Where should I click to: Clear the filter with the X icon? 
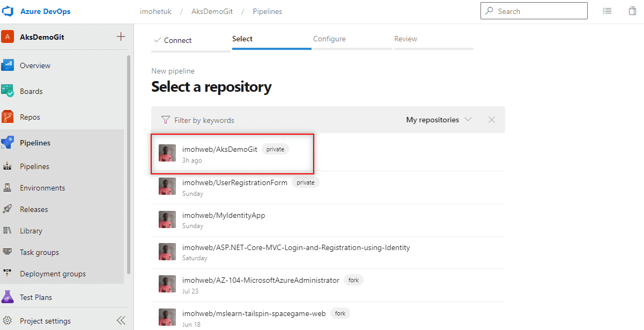point(492,120)
